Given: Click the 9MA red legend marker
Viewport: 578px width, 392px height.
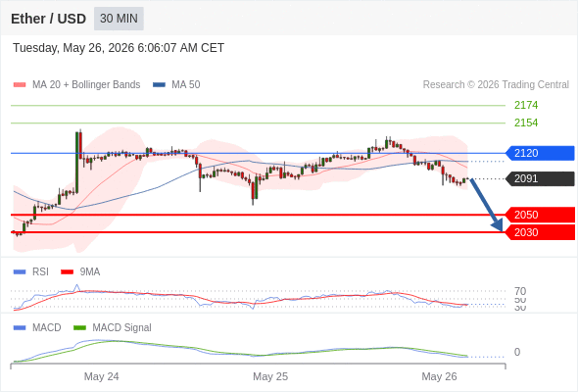Looking at the screenshot, I should (x=67, y=272).
